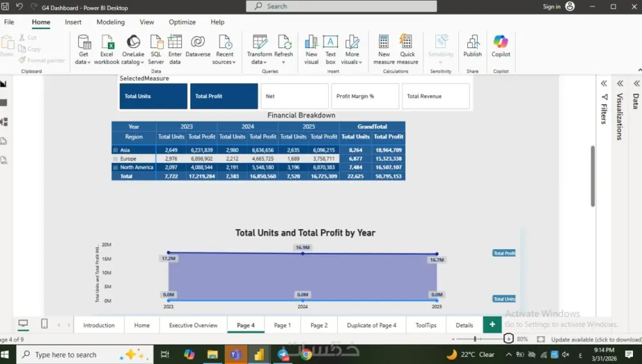The width and height of the screenshot is (642, 364).
Task: Expand the Filters pane
Action: [604, 83]
